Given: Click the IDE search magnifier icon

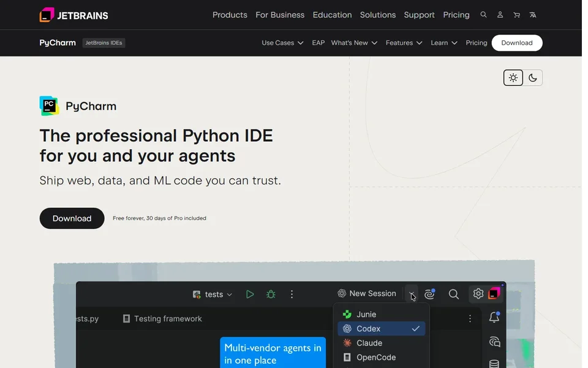Looking at the screenshot, I should [454, 294].
